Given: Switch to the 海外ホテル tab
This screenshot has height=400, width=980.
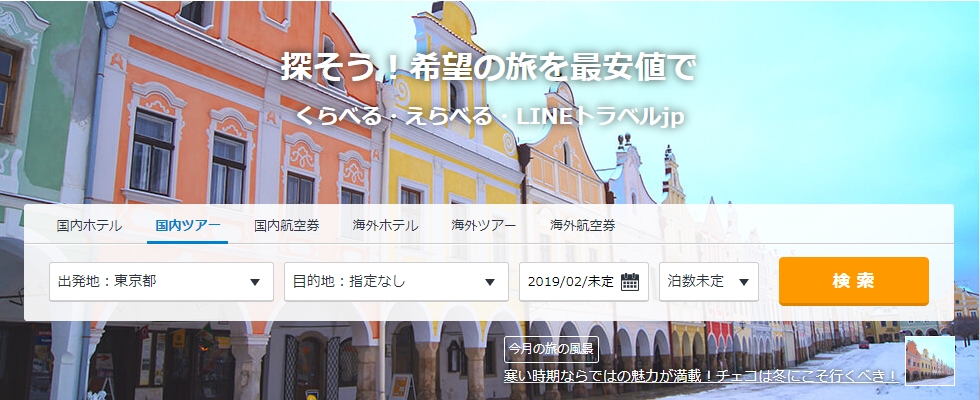Looking at the screenshot, I should tap(386, 226).
